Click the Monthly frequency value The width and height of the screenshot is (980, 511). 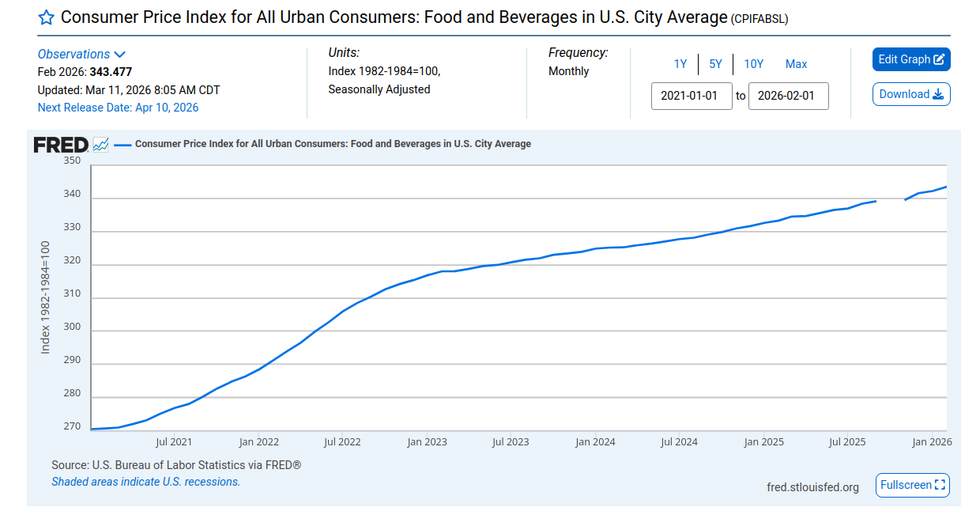[x=569, y=71]
